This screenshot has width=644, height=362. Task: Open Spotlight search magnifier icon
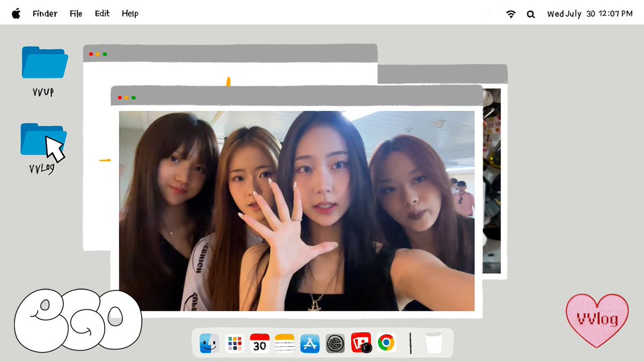pyautogui.click(x=531, y=14)
